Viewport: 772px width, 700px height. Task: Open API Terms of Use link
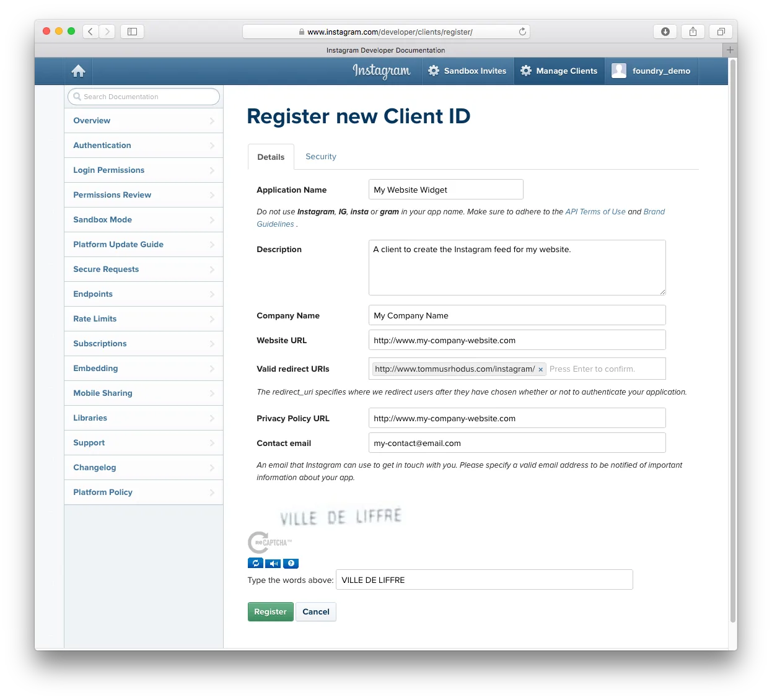coord(595,212)
